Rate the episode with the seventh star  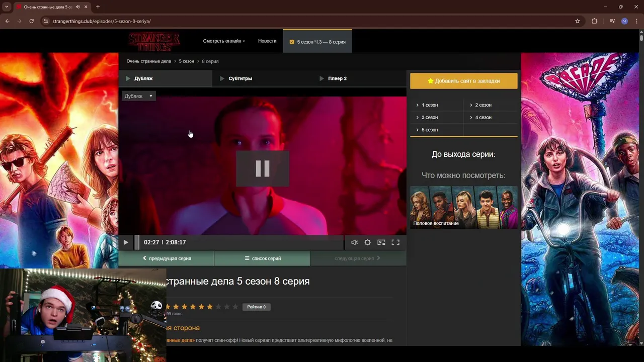[218, 307]
